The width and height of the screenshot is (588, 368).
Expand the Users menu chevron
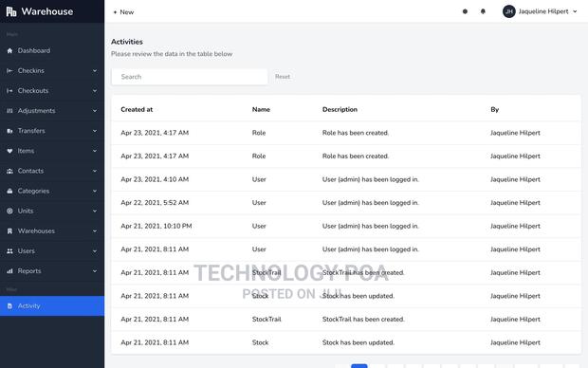click(95, 251)
